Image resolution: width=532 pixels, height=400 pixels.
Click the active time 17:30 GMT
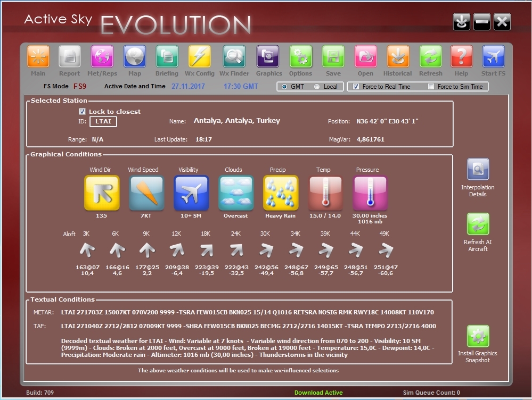click(x=241, y=86)
